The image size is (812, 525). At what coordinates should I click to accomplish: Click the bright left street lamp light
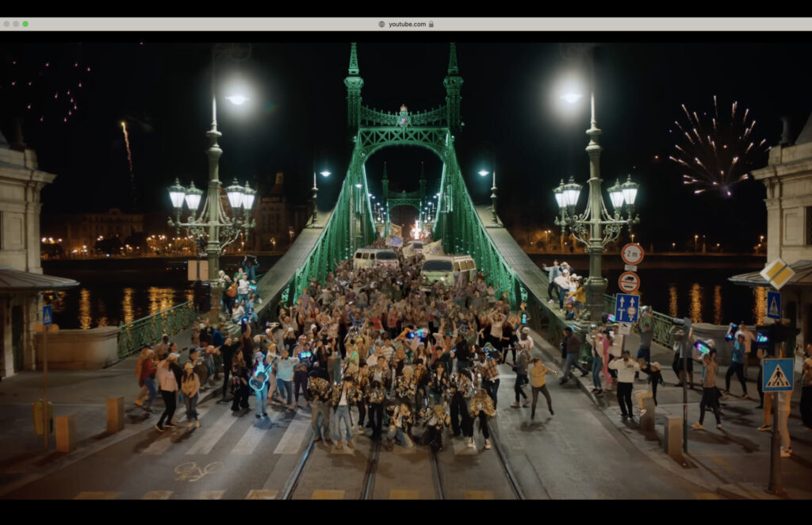[x=236, y=99]
